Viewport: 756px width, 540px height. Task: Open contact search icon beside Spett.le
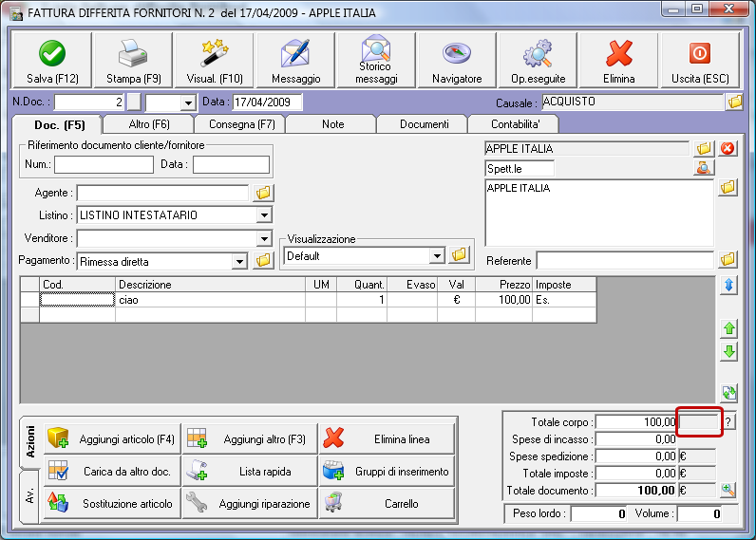pos(704,168)
